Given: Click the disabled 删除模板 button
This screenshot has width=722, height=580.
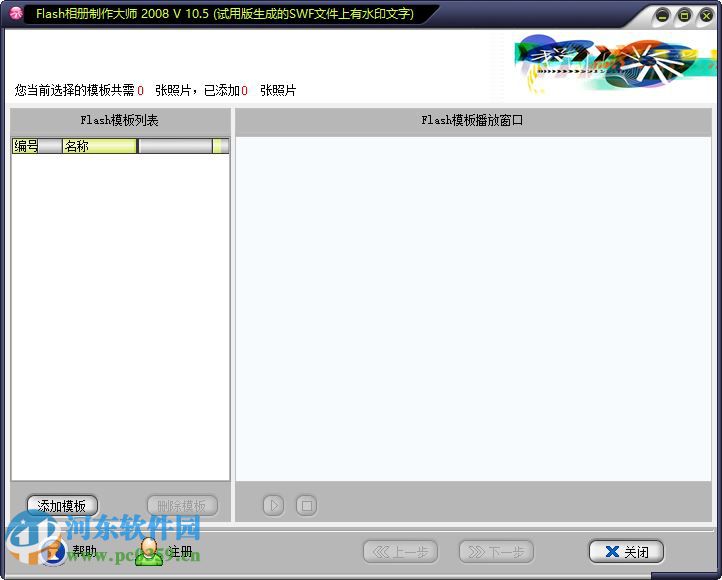Looking at the screenshot, I should [182, 506].
